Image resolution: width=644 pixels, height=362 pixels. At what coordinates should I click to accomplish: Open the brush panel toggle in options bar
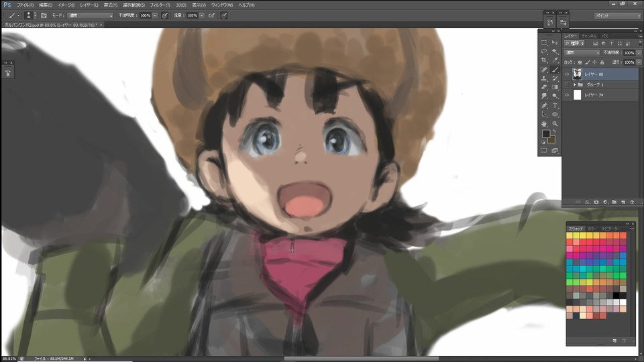pyautogui.click(x=44, y=15)
